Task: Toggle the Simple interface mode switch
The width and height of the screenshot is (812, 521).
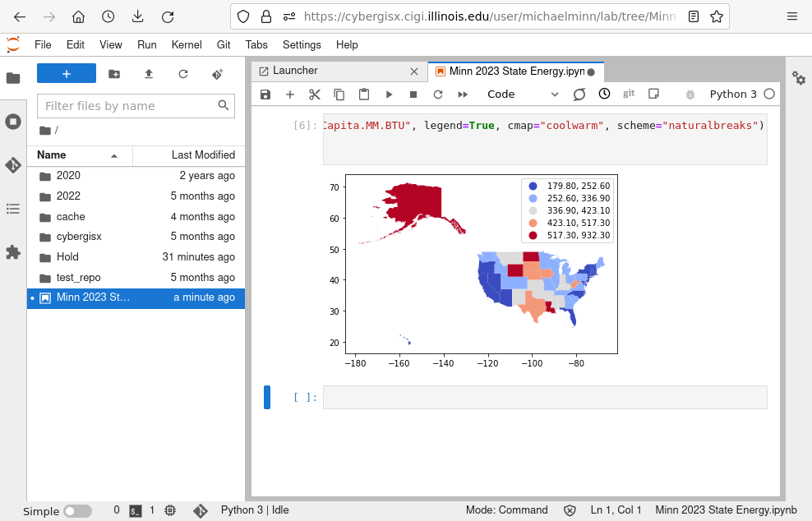Action: [x=77, y=511]
